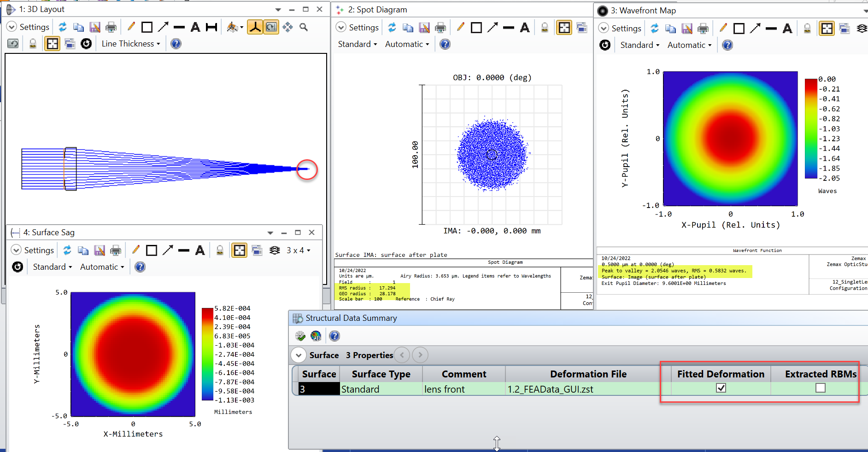Viewport: 868px width, 452px height.
Task: Expand Settings in the Wavefront Map window
Action: (620, 29)
